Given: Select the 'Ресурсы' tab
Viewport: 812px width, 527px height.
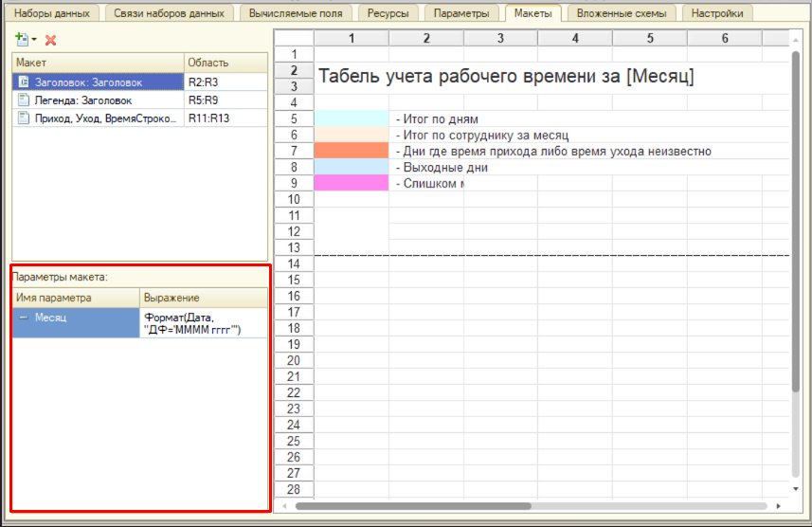Looking at the screenshot, I should (388, 13).
